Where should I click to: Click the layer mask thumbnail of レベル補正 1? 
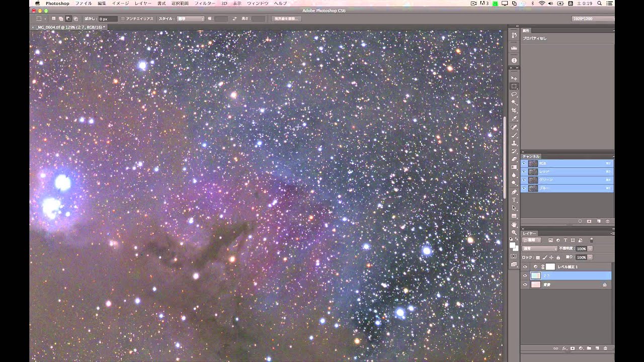(550, 267)
